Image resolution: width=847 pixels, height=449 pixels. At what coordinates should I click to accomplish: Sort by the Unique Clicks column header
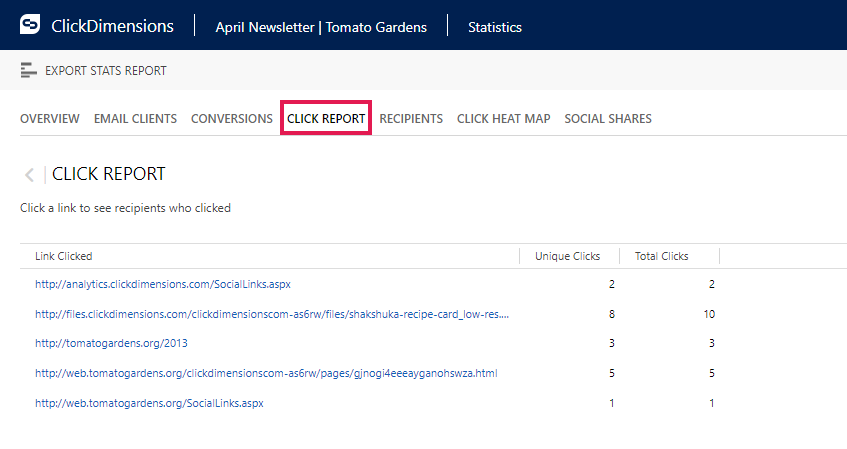pyautogui.click(x=567, y=256)
